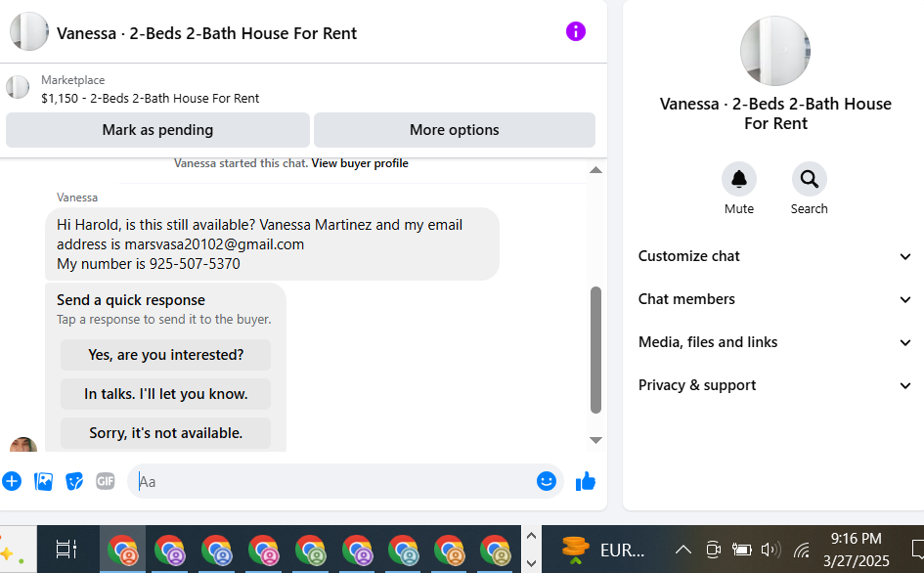Open the listing thumbnail in chat header
Image resolution: width=924 pixels, height=573 pixels.
coord(29,31)
